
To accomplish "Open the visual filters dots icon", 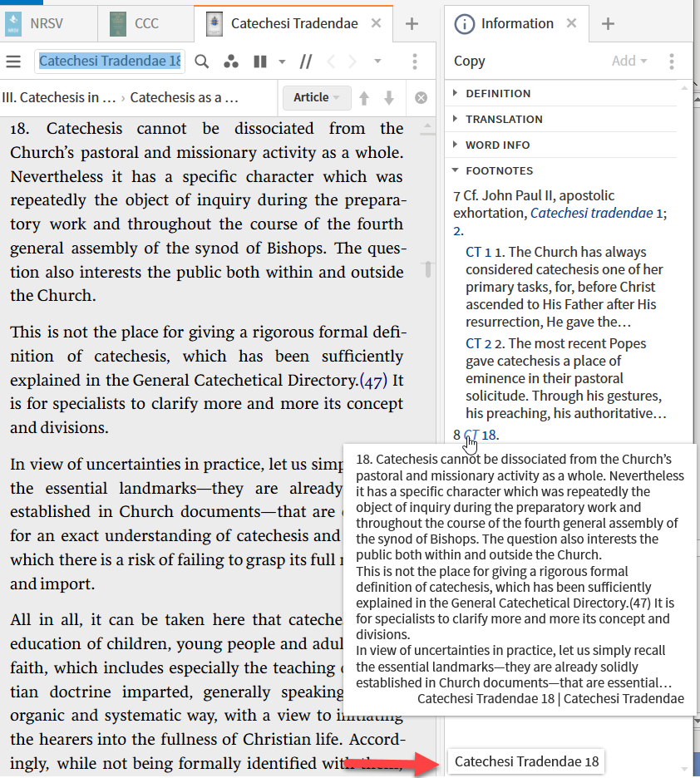I will point(230,62).
